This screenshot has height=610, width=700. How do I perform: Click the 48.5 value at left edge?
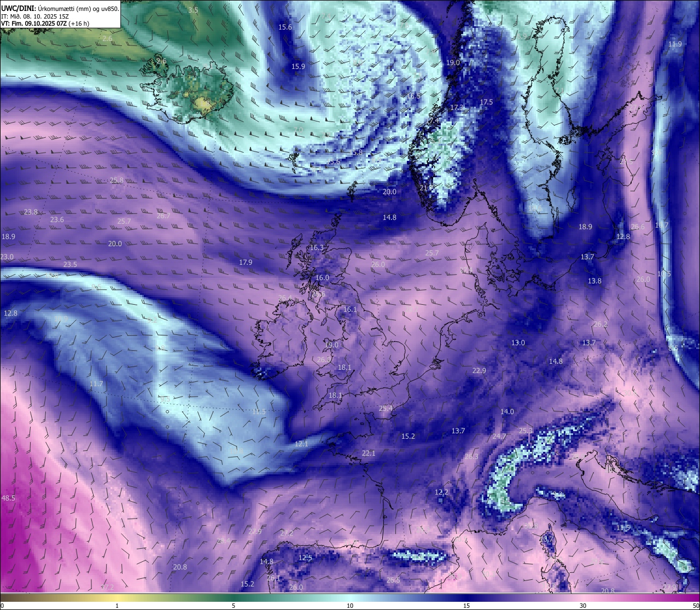8,498
